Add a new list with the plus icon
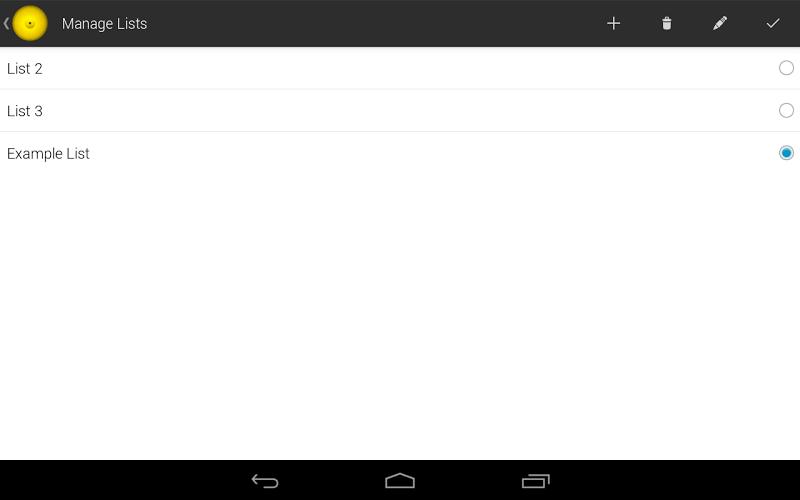The image size is (800, 500). pos(613,23)
